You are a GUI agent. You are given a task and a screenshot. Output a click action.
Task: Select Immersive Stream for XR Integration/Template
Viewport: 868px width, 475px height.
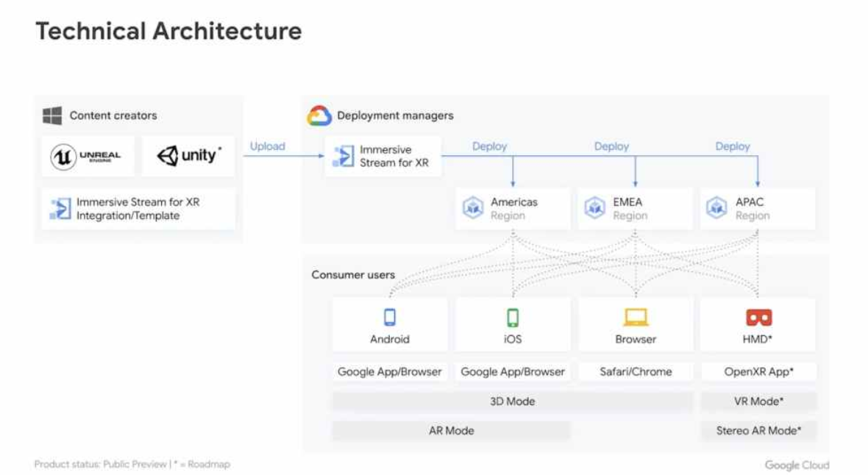(x=138, y=209)
